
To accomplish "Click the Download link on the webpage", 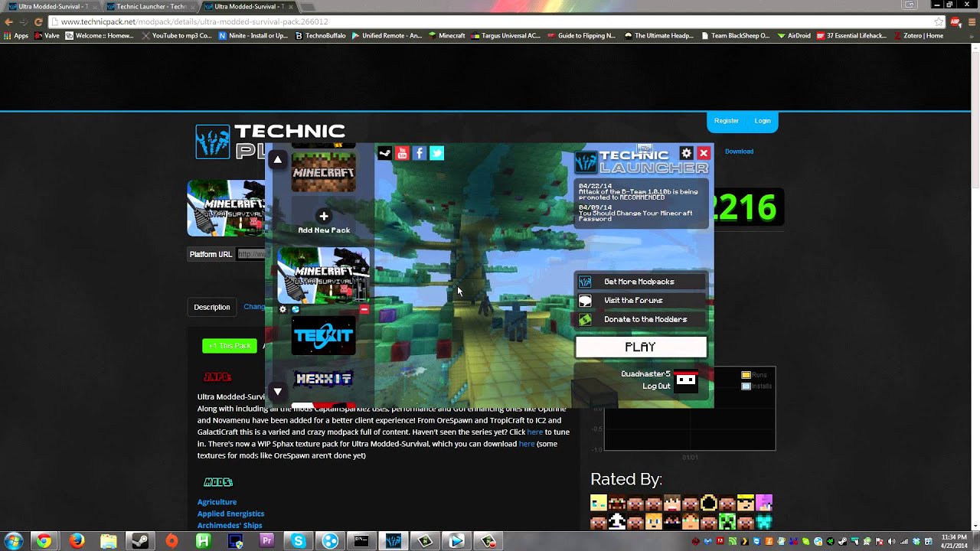I will [739, 152].
